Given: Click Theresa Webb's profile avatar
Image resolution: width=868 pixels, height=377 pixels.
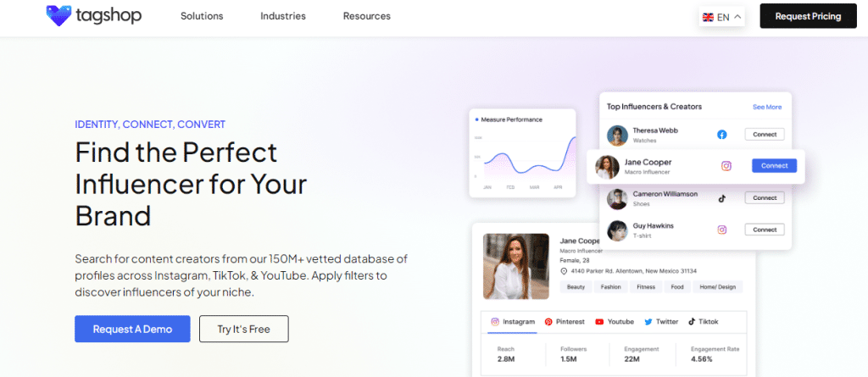Looking at the screenshot, I should 618,135.
